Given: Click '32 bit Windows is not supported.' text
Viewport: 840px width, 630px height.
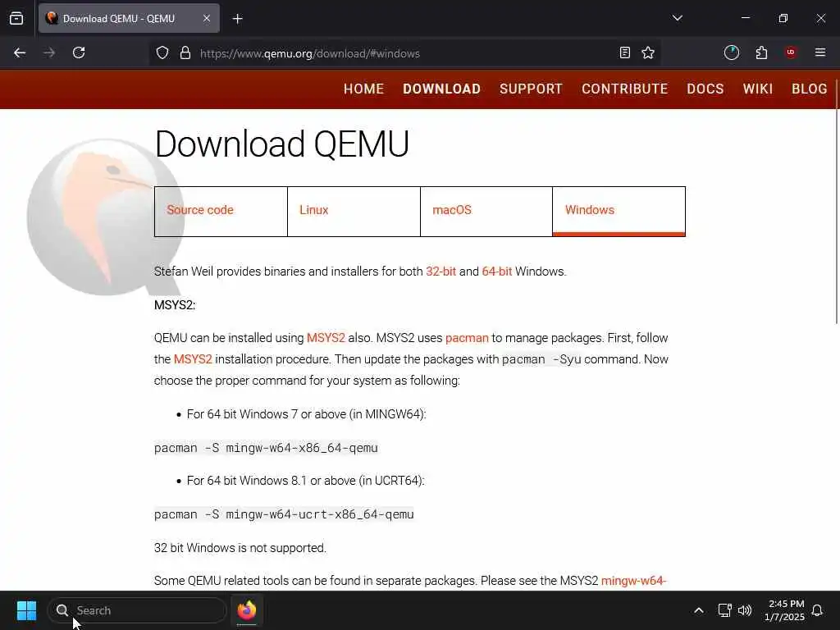Looking at the screenshot, I should pos(240,548).
